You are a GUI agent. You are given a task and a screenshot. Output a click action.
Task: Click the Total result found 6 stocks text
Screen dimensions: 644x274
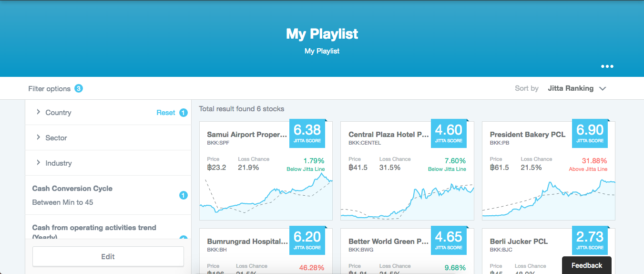coord(242,109)
